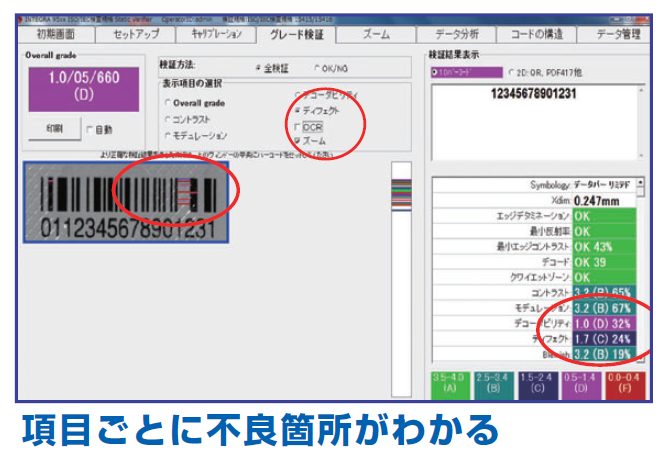Click the purple Overall grade 1.0/05/660 box
The height and width of the screenshot is (453, 665).
tap(84, 89)
